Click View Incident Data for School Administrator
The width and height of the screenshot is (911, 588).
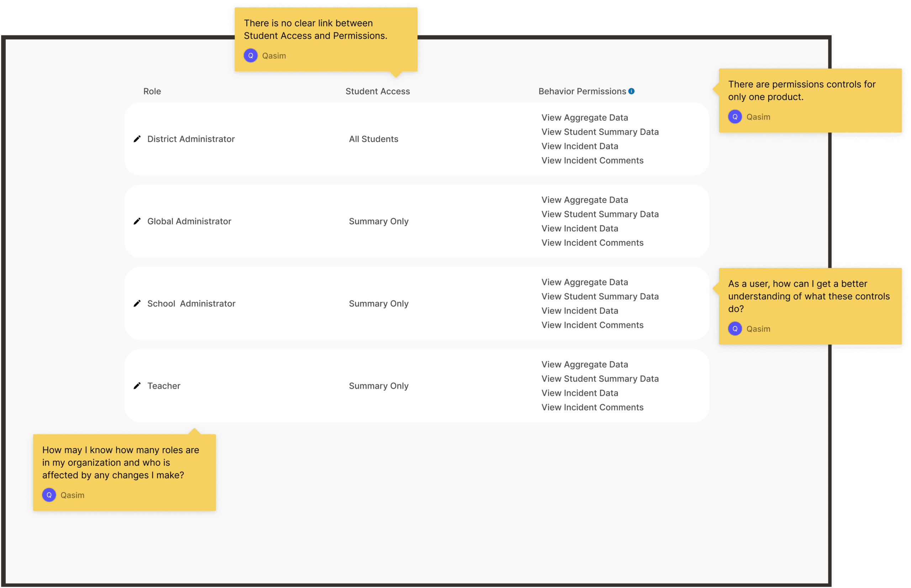click(580, 311)
